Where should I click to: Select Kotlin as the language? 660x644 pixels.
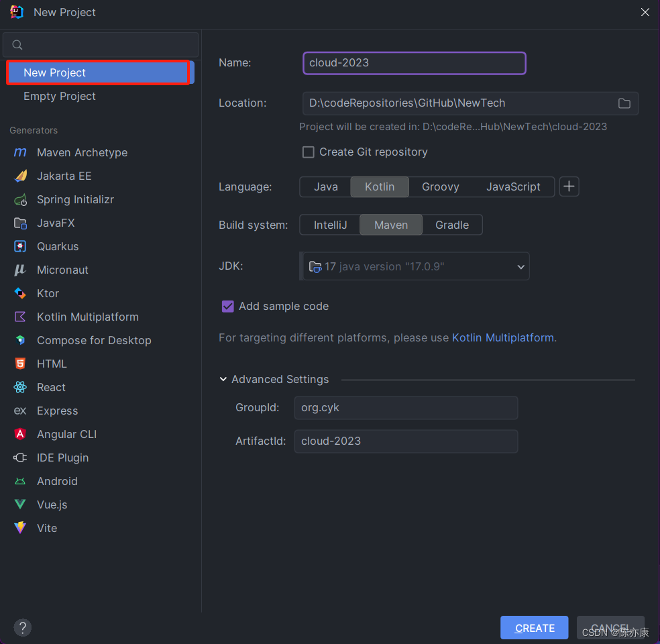click(x=380, y=187)
